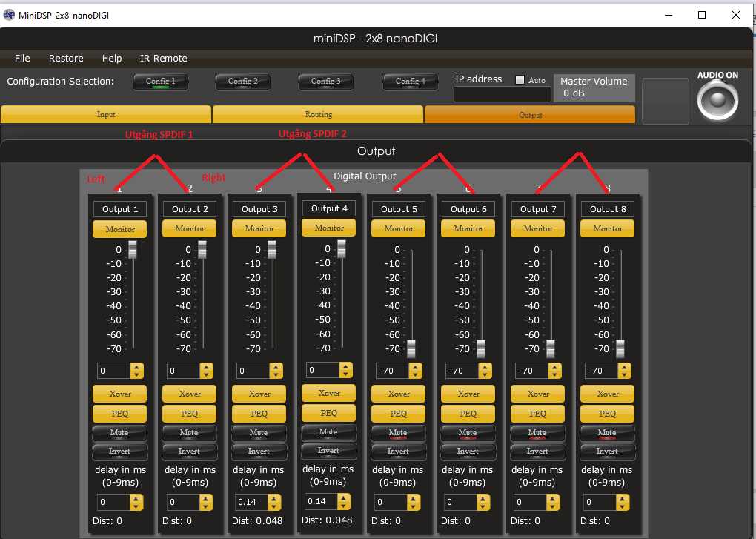The image size is (756, 539).
Task: Click the AUDIO ON speaker icon
Action: [717, 101]
